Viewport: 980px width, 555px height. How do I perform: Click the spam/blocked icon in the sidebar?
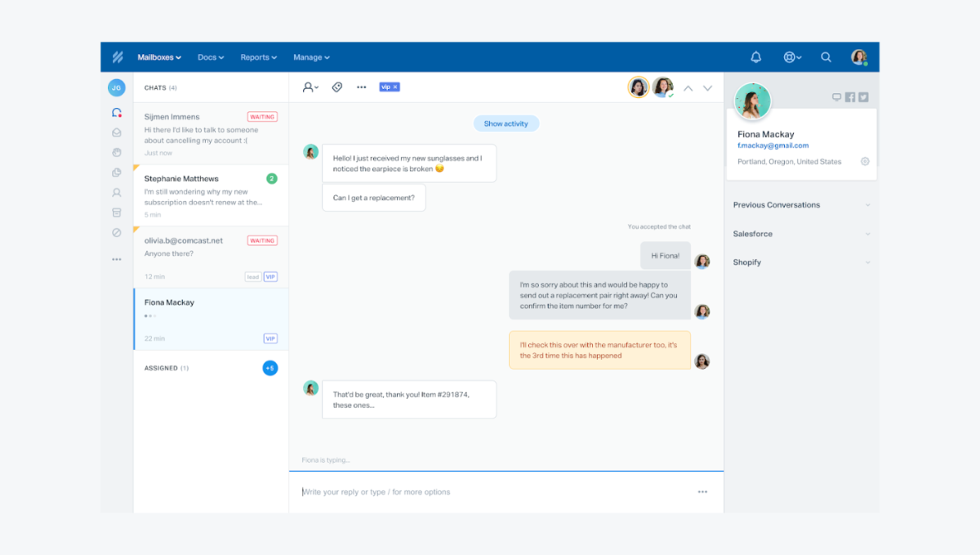[x=116, y=231]
